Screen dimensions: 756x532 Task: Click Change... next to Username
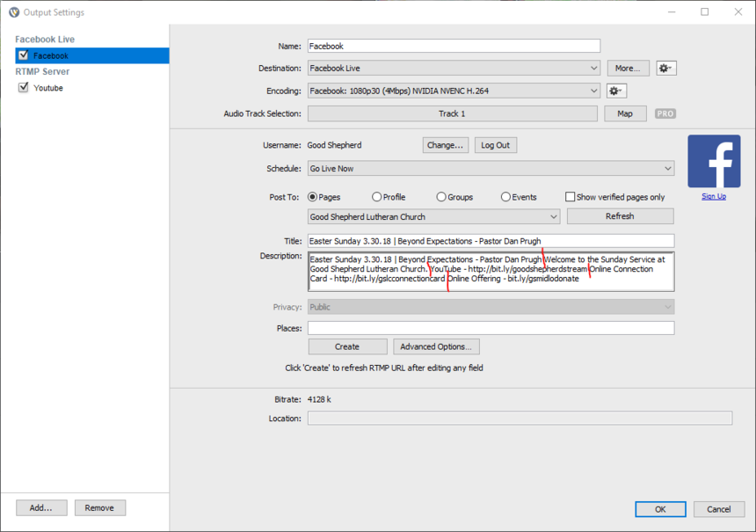click(x=446, y=145)
